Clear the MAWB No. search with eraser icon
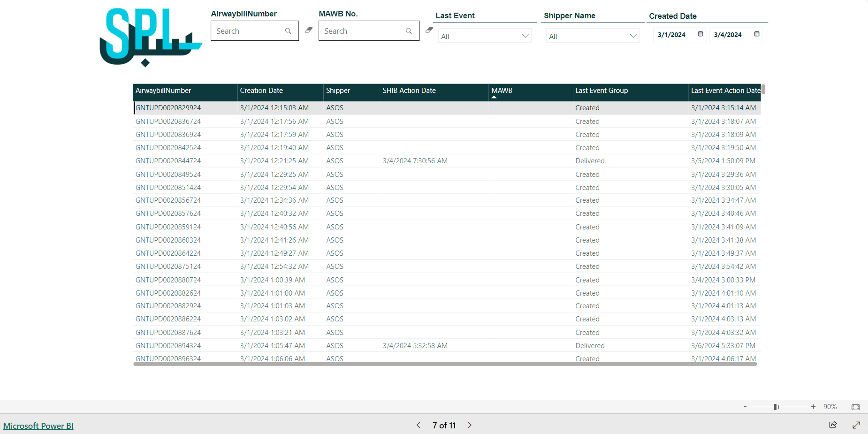The image size is (868, 434). (x=429, y=30)
